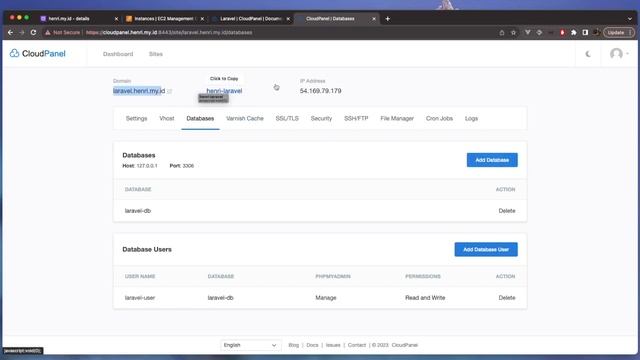Open Dashboard in top navigation

pyautogui.click(x=118, y=54)
